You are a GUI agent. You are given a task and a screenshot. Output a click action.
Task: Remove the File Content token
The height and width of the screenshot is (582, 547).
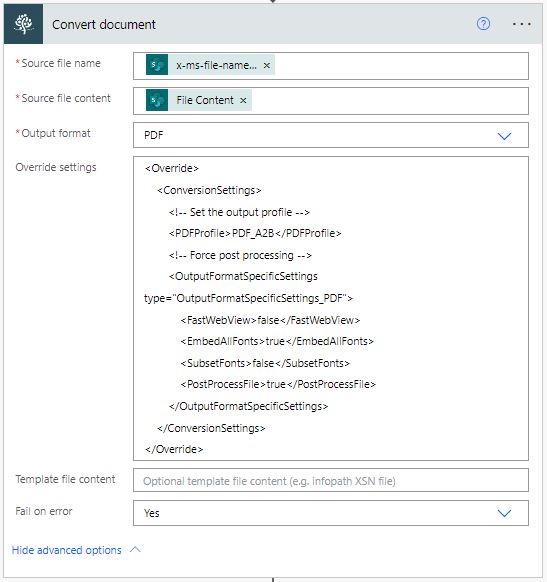(x=243, y=100)
